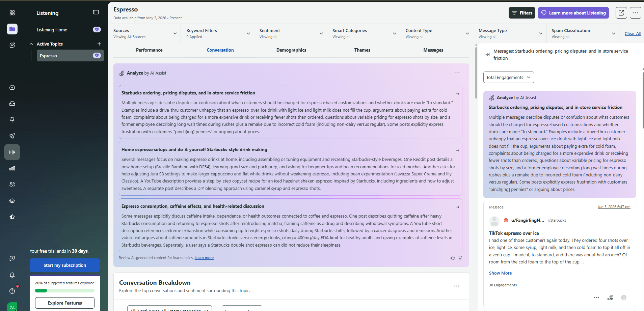Open the Inbox tray icon

point(12,104)
